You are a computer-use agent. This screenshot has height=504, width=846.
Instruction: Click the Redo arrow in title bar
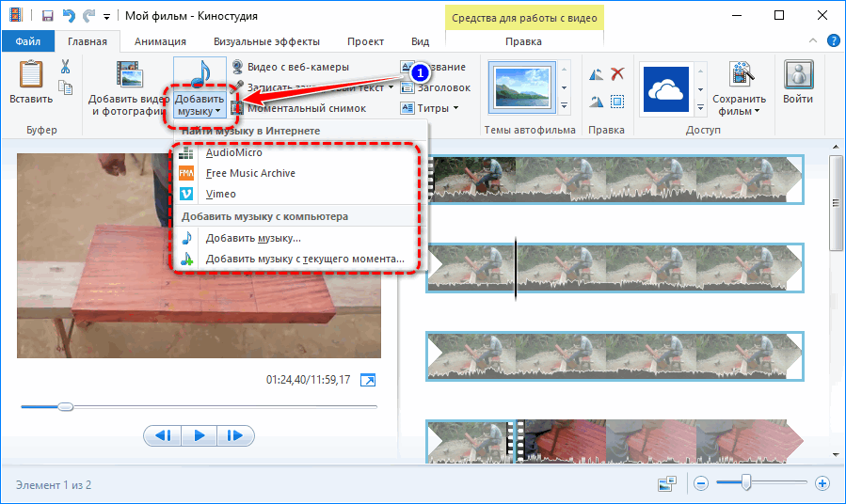[x=88, y=16]
